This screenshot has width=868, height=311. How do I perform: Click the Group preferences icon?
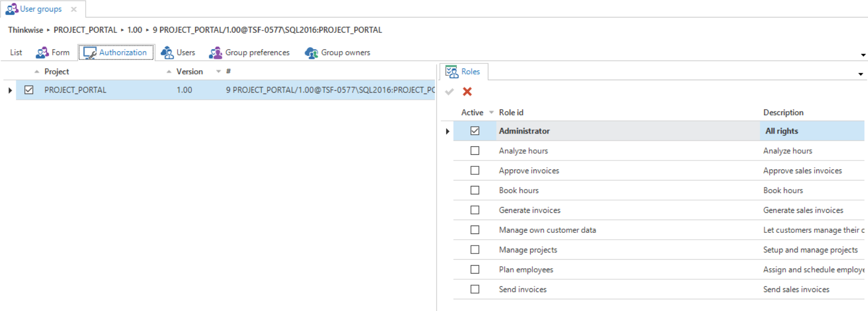point(215,53)
